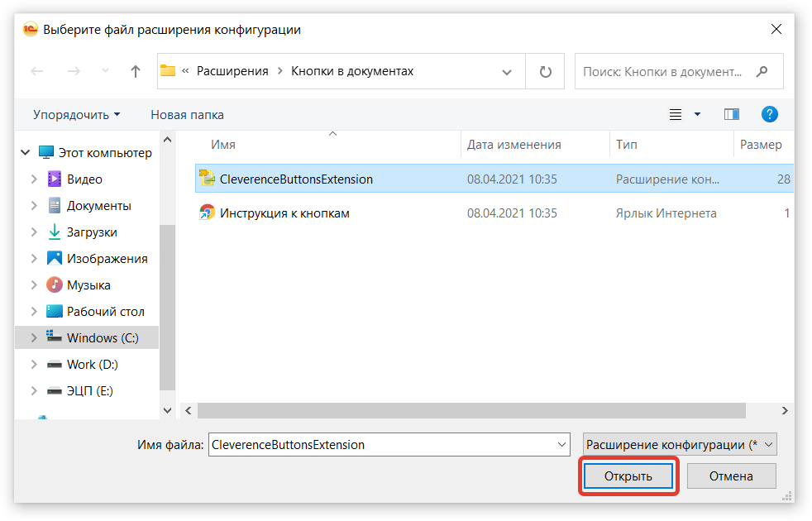Click the up-arrow parent folder button

click(x=136, y=72)
